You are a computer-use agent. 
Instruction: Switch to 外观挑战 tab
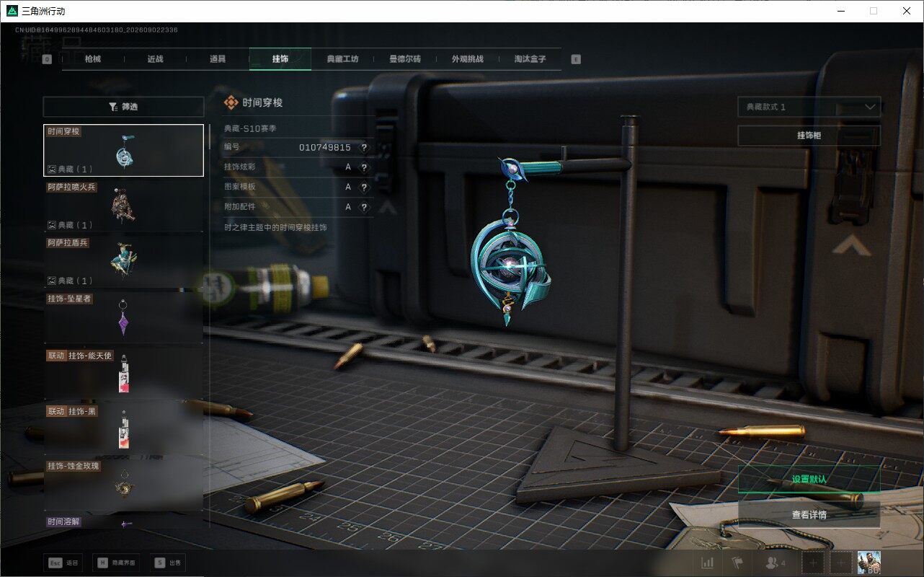tap(467, 59)
